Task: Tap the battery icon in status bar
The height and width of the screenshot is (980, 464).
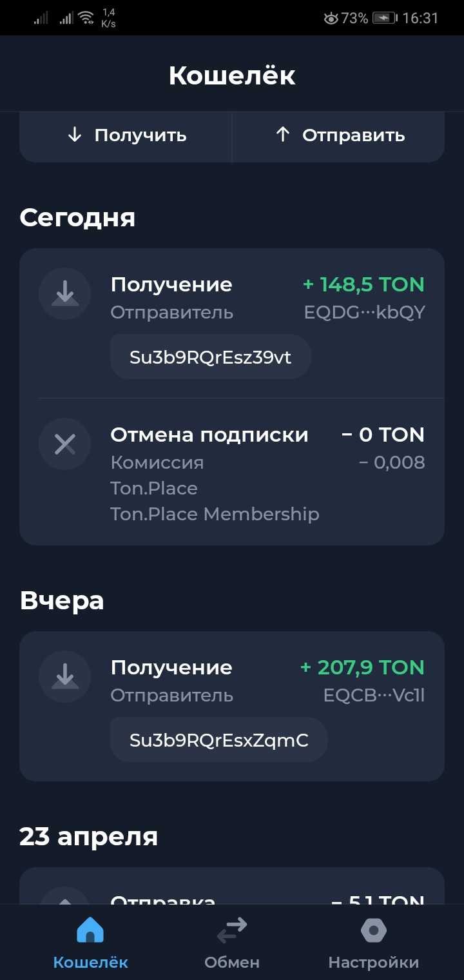Action: (385, 18)
